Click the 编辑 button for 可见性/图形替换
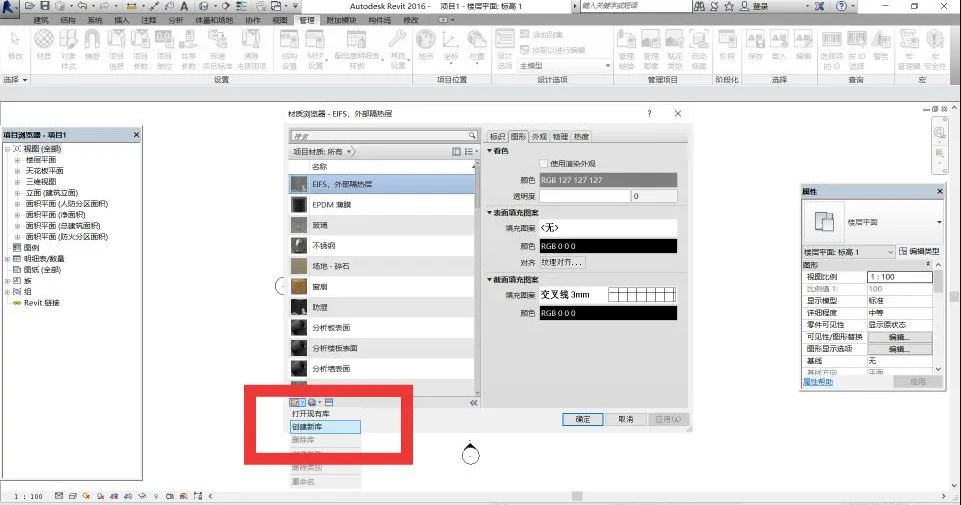This screenshot has height=505, width=961. 899,337
